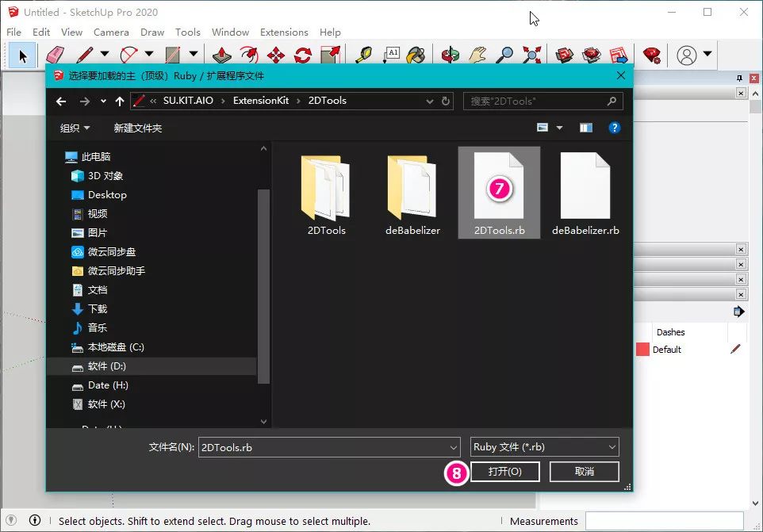Screen dimensions: 763x532
Task: Expand the Arc tool dropdown arrow
Action: [x=149, y=53]
